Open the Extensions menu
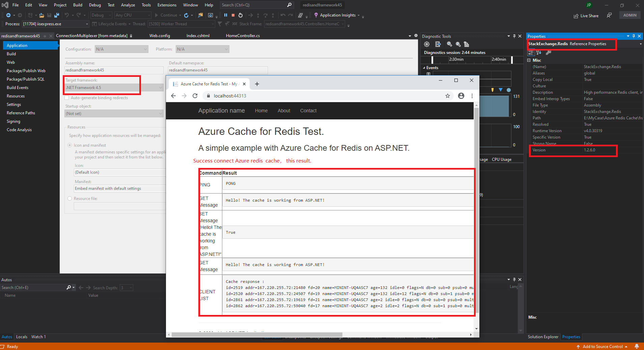The image size is (644, 350). click(167, 5)
